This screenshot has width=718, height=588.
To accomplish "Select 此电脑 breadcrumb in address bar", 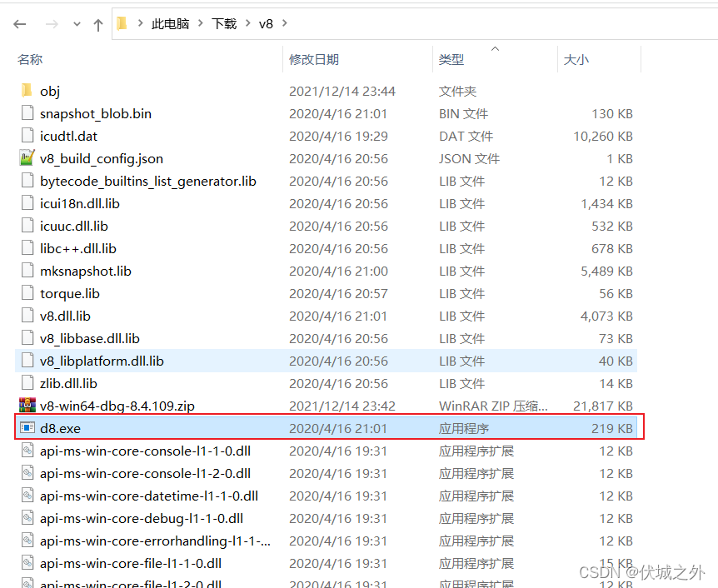I will 170,23.
